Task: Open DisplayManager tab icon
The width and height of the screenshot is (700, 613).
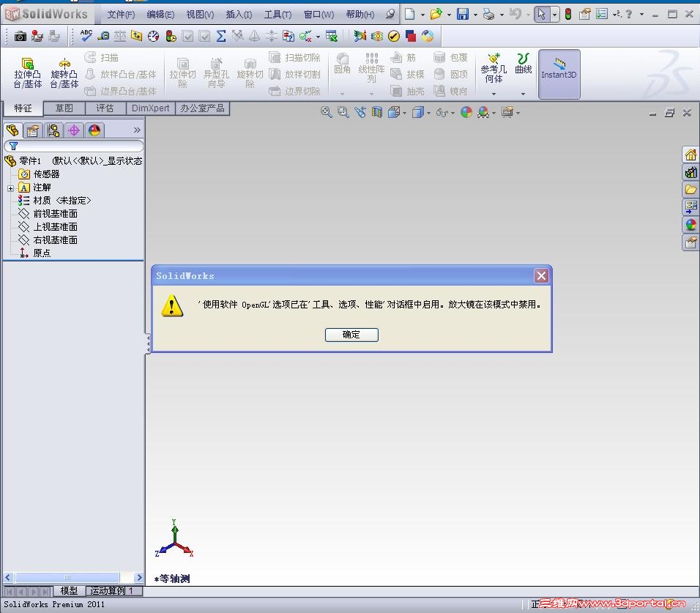Action: (x=94, y=130)
